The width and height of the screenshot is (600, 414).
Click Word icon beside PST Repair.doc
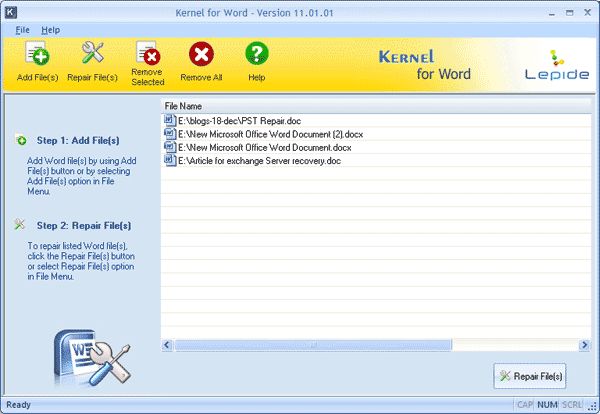170,121
